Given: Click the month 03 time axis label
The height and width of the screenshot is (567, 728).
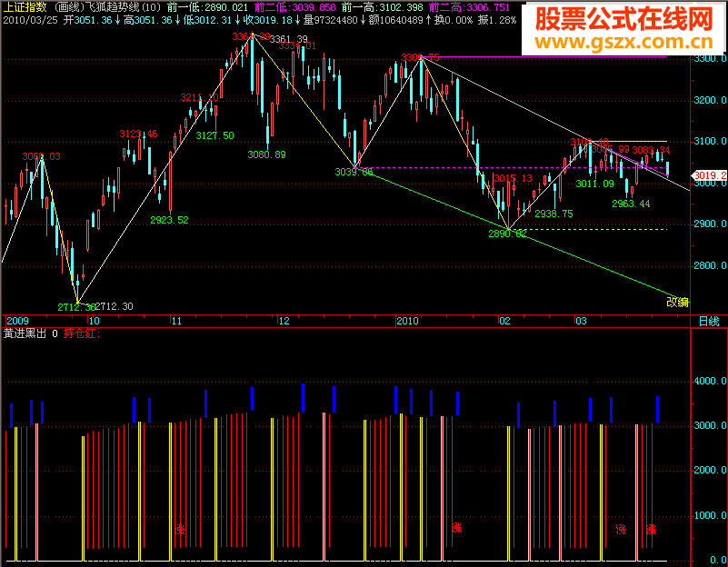Looking at the screenshot, I should tap(582, 321).
